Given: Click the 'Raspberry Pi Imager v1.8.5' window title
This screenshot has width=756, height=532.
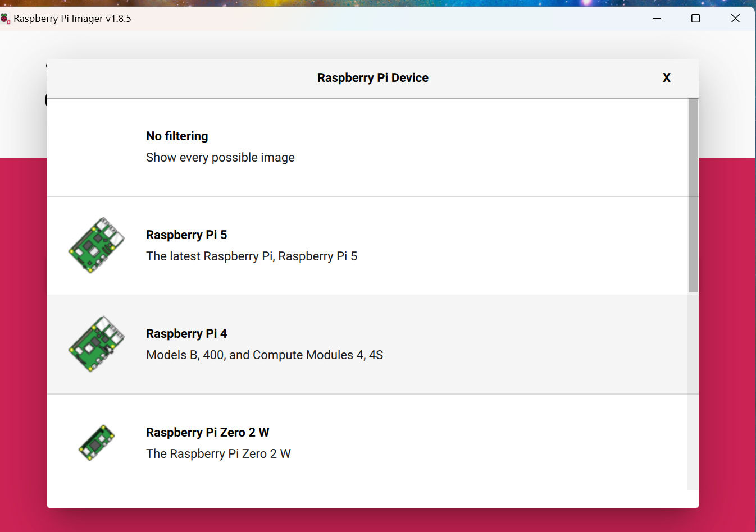Looking at the screenshot, I should (x=72, y=19).
